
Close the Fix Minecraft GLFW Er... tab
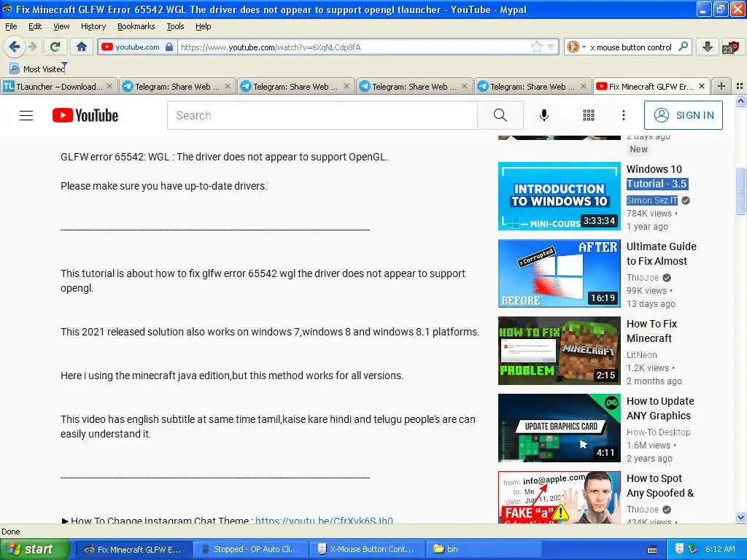701,86
